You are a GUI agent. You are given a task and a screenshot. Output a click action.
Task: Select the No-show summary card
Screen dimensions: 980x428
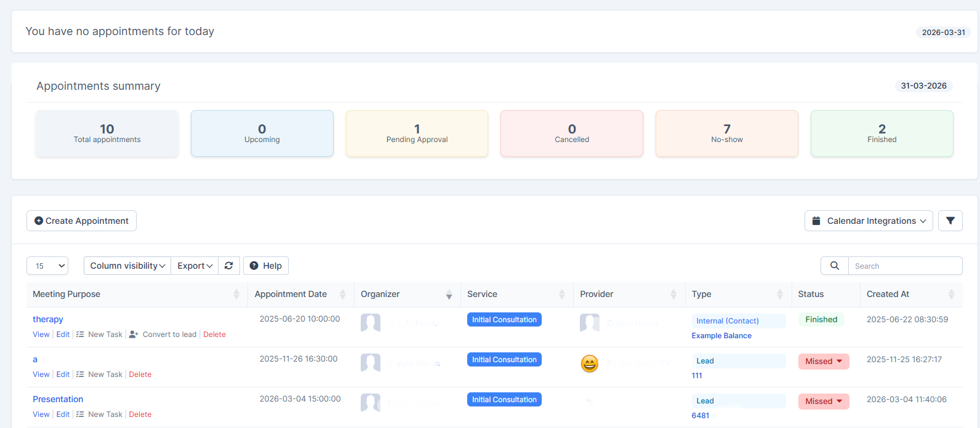pos(726,133)
